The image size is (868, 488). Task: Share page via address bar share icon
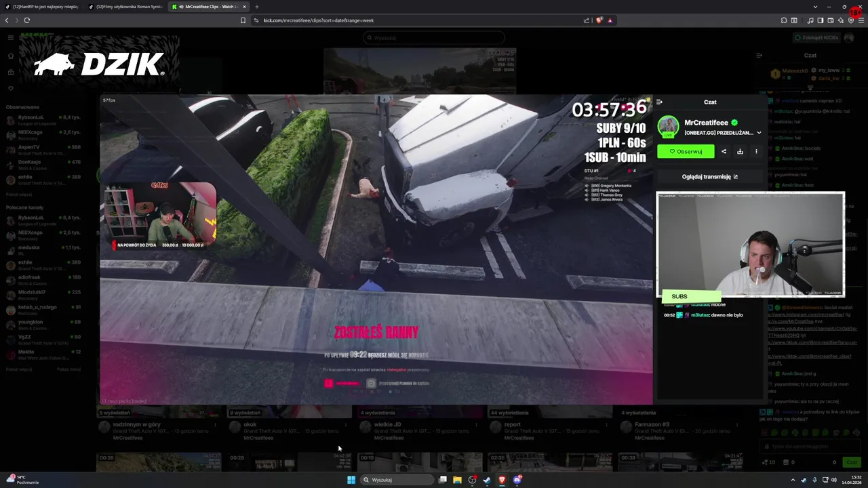(x=587, y=20)
